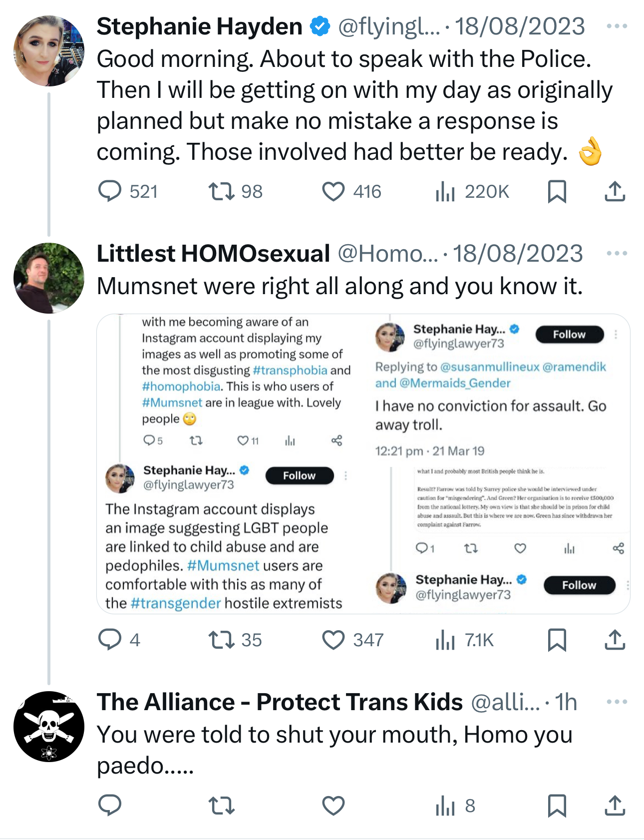644x840 pixels.
Task: Bookmark Littlest HOMOsexual's tweet
Action: [x=557, y=640]
